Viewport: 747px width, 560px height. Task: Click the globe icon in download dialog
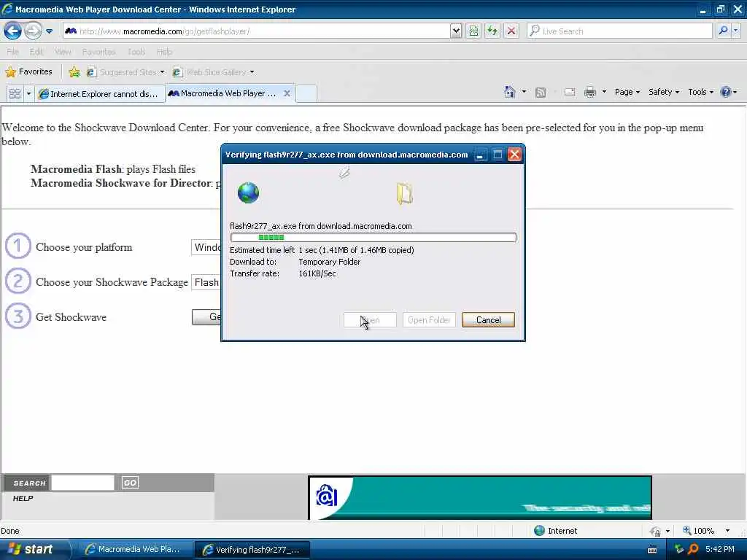(248, 192)
